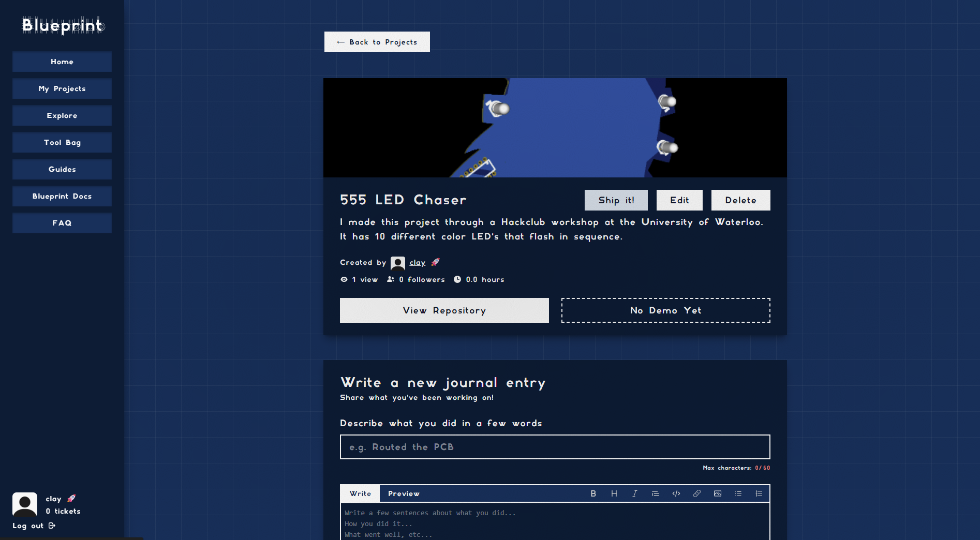Add a numbered list in editor
Image resolution: width=980 pixels, height=540 pixels.
click(x=759, y=493)
